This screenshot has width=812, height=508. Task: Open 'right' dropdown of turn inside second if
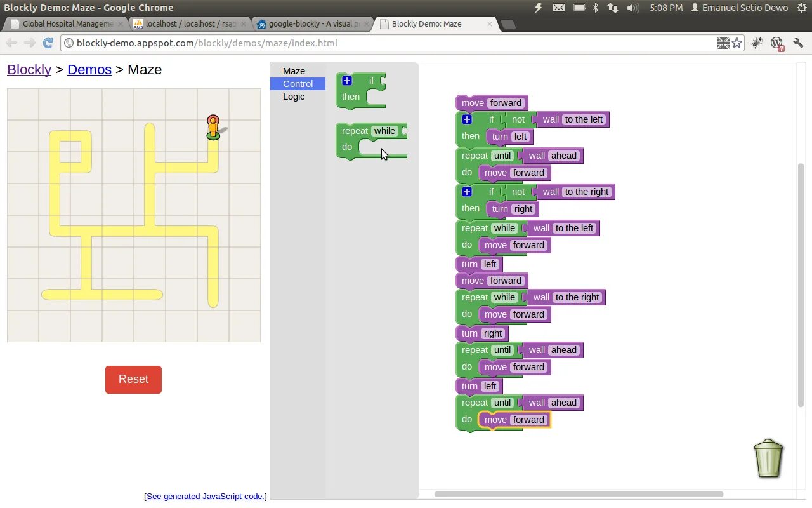point(523,209)
